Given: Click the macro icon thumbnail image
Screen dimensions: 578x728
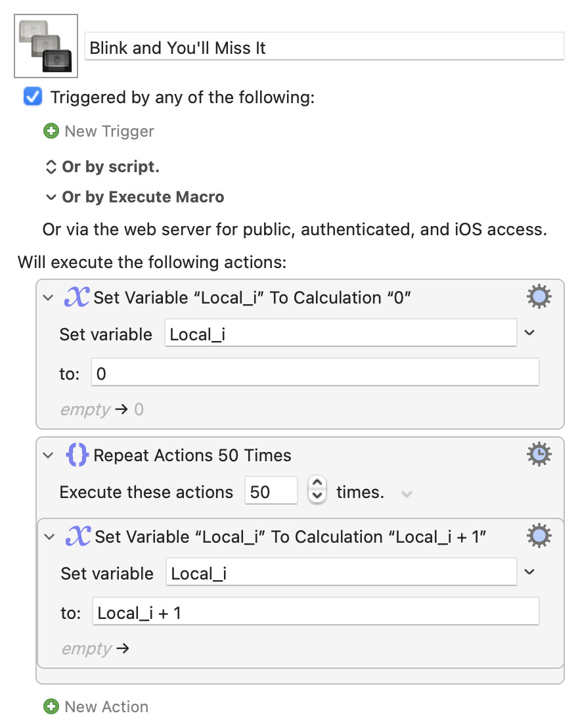Looking at the screenshot, I should (46, 46).
